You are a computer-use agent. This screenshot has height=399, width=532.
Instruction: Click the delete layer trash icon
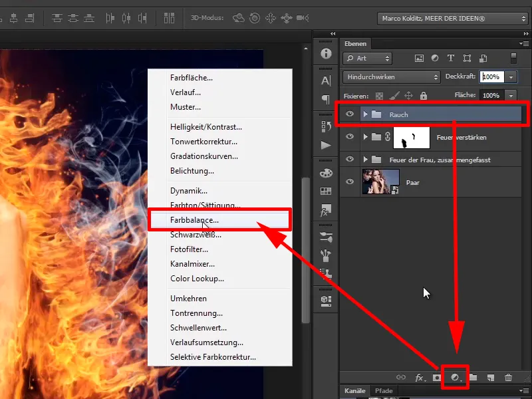508,377
